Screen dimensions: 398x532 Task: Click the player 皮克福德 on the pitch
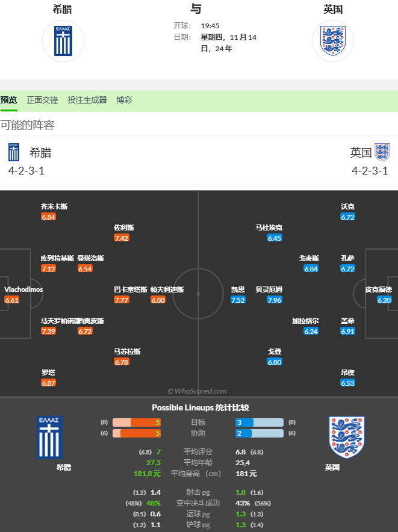(x=378, y=289)
